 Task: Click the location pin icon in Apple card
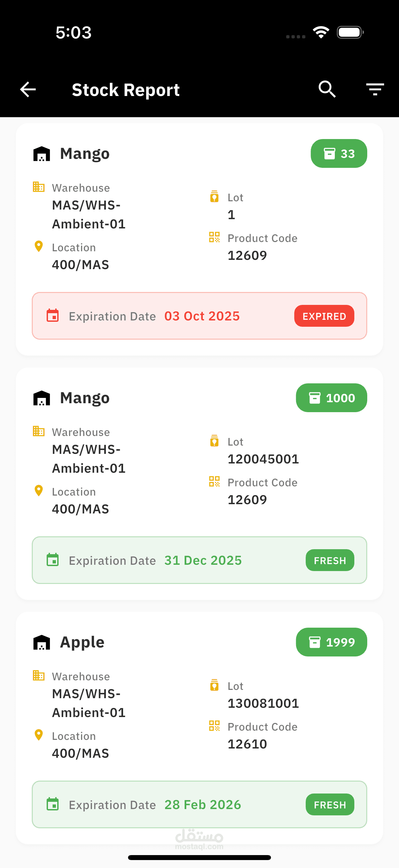[39, 735]
